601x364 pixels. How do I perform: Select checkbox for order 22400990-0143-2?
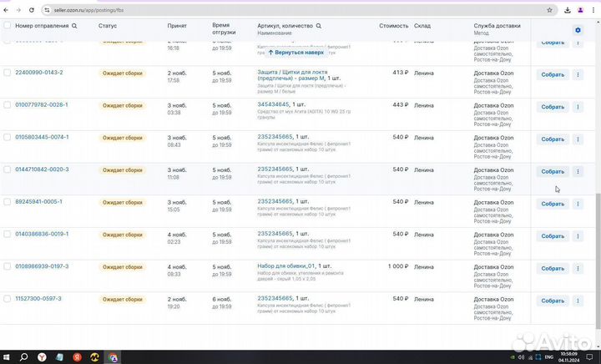coord(8,73)
